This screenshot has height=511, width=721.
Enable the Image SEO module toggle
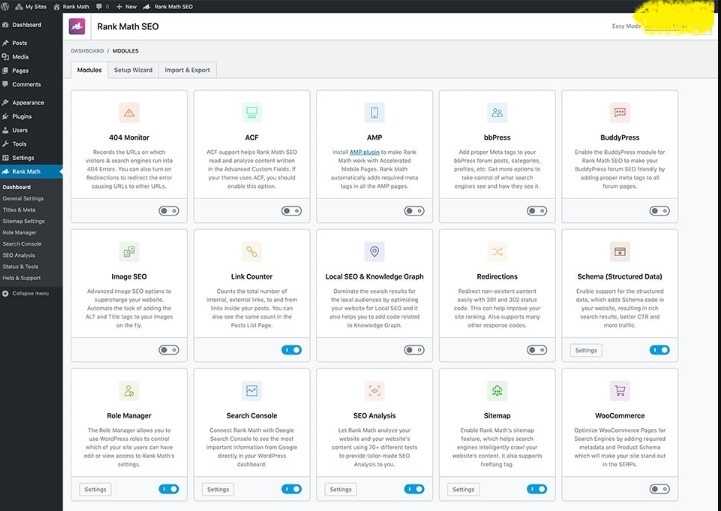(169, 350)
